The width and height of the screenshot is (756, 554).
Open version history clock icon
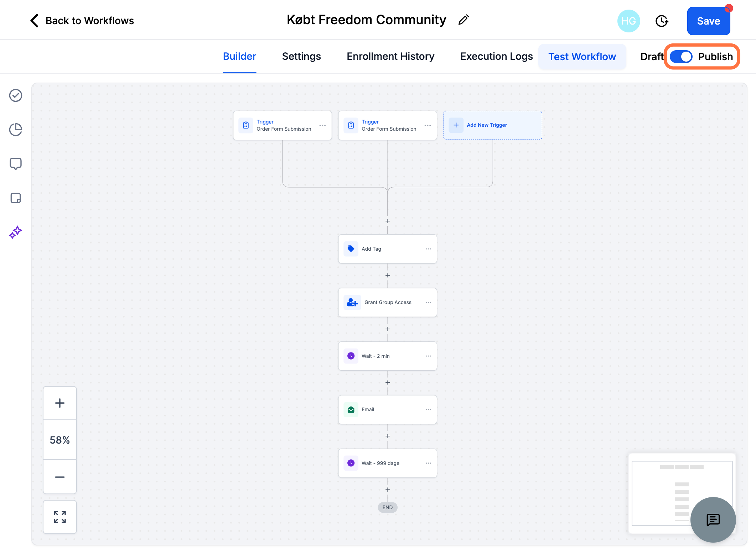(x=662, y=21)
